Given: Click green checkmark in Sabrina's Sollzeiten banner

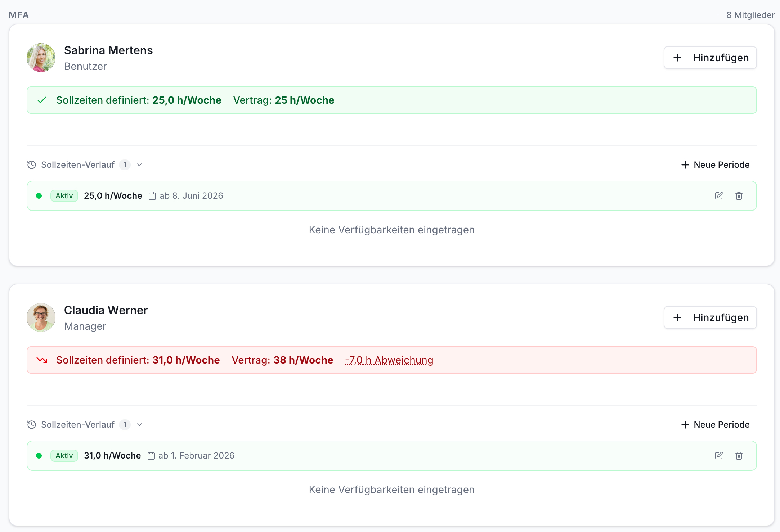Looking at the screenshot, I should (42, 100).
